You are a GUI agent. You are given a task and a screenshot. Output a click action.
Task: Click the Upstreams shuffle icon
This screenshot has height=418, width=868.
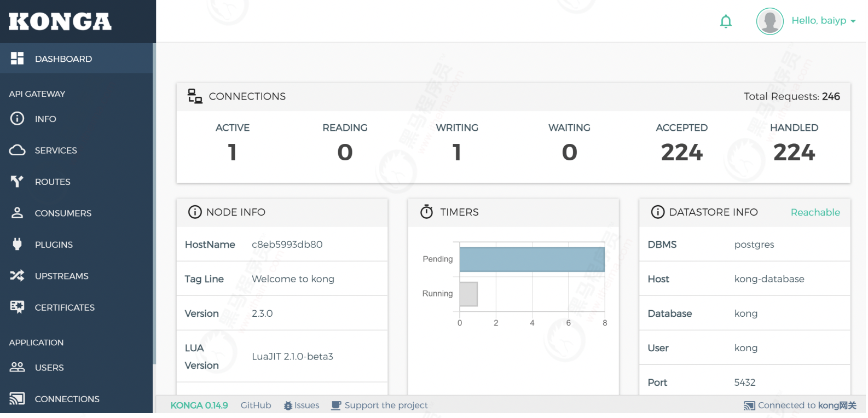click(x=18, y=276)
